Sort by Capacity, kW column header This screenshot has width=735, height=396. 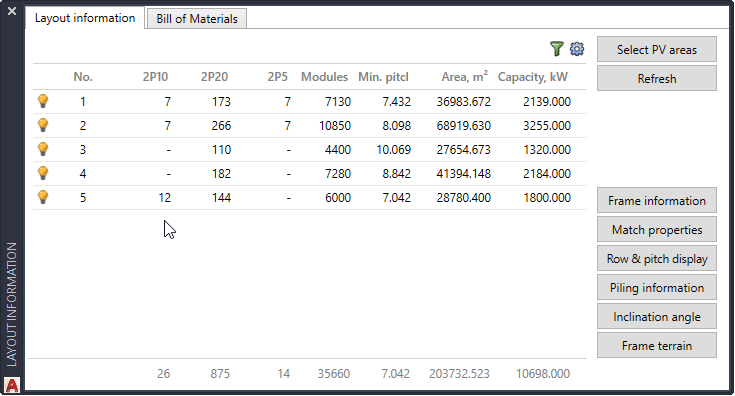[x=532, y=77]
